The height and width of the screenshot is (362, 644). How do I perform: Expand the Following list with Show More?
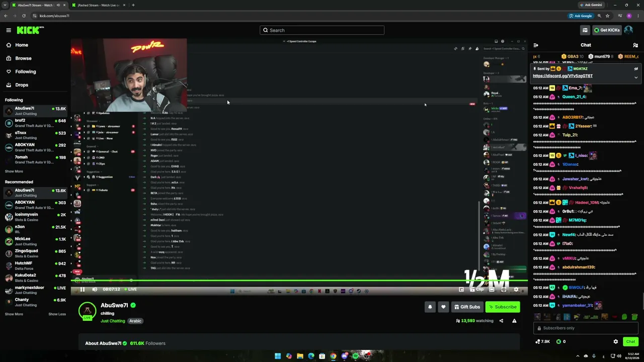tap(14, 171)
